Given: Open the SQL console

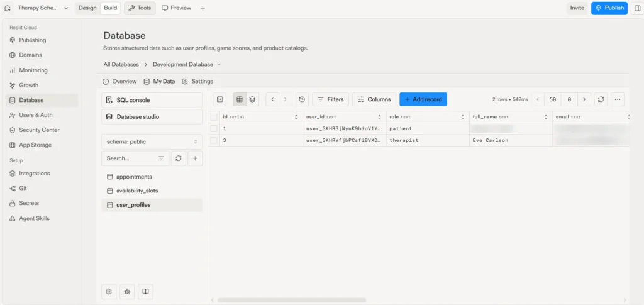Looking at the screenshot, I should (152, 100).
